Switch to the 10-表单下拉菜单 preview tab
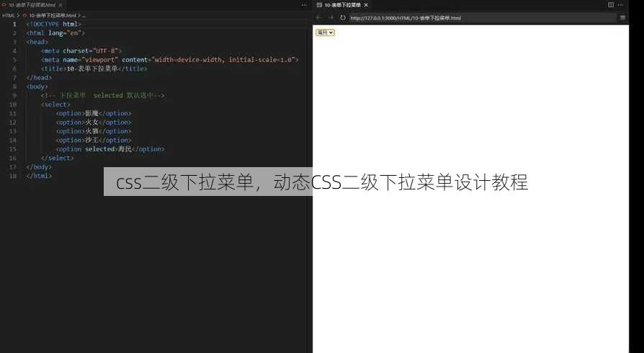This screenshot has height=353, width=644. [x=343, y=5]
